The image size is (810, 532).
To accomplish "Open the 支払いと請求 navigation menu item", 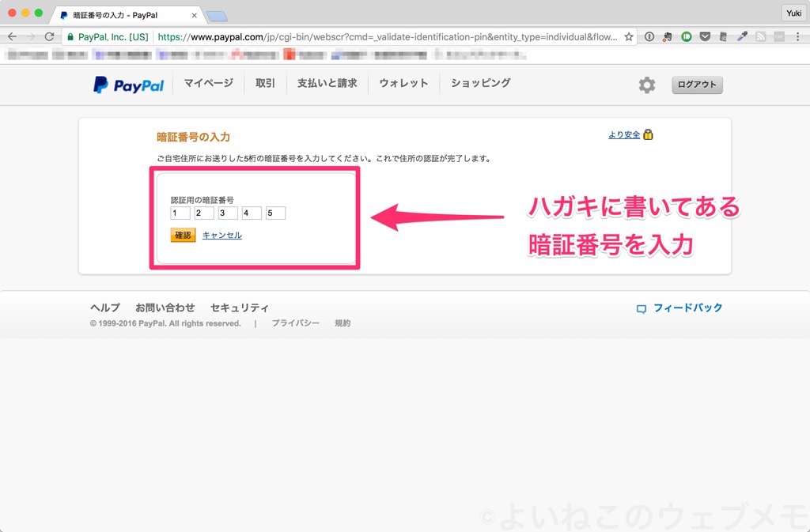I will click(327, 83).
